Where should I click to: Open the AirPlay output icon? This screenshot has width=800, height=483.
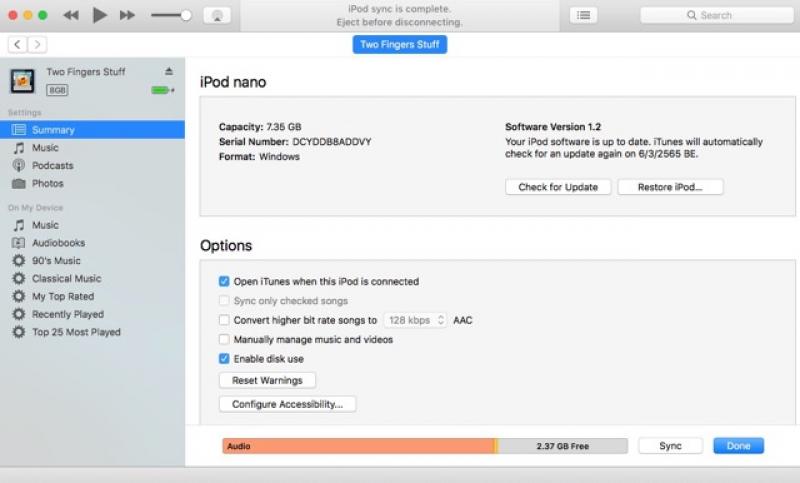(217, 15)
